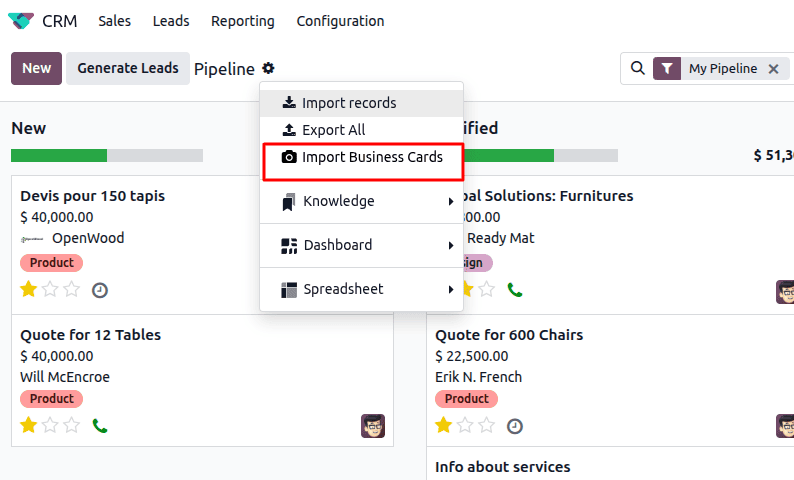The image size is (794, 480).
Task: Click clock activity icon on Devis pour 150 tapis
Action: [99, 290]
